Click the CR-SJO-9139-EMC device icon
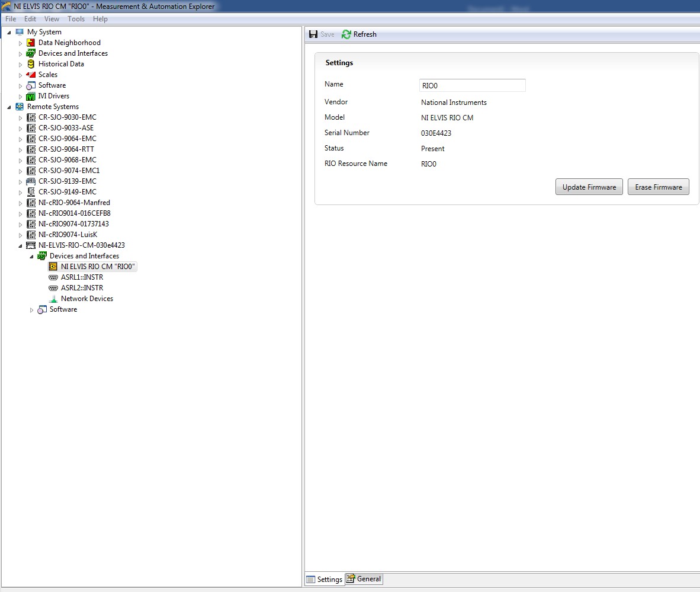Screen dimensions: 700x592 (31, 181)
